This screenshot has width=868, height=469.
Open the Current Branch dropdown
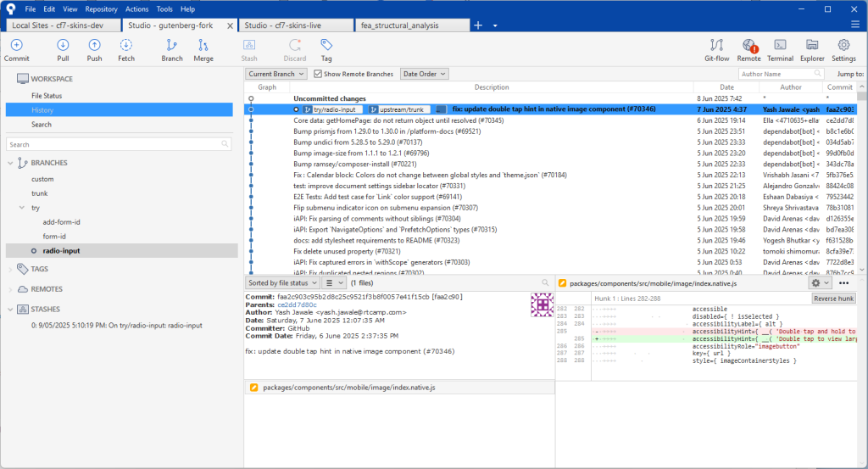tap(276, 74)
